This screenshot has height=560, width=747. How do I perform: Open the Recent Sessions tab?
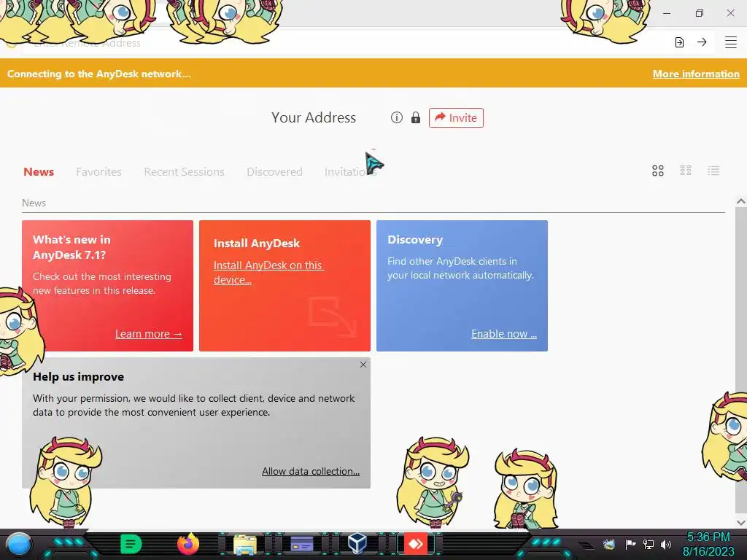coord(184,171)
